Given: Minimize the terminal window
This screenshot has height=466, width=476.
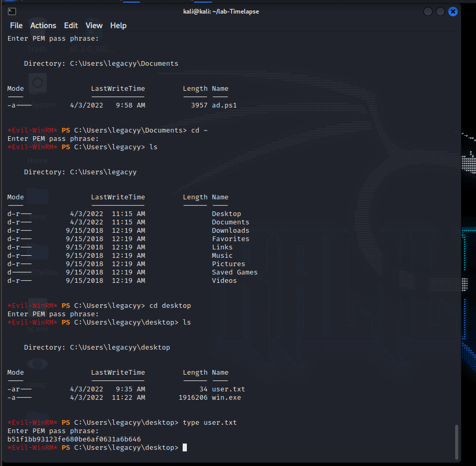Looking at the screenshot, I should pos(428,11).
